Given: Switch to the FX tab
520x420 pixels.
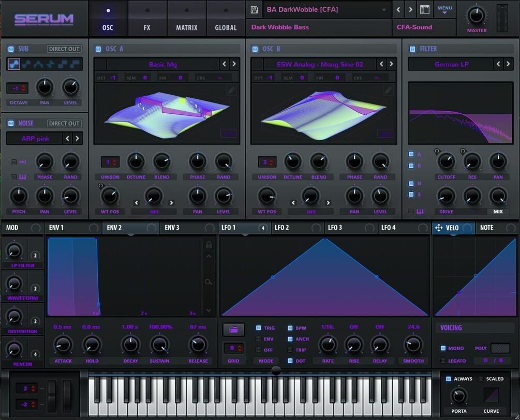Looking at the screenshot, I should tap(147, 19).
